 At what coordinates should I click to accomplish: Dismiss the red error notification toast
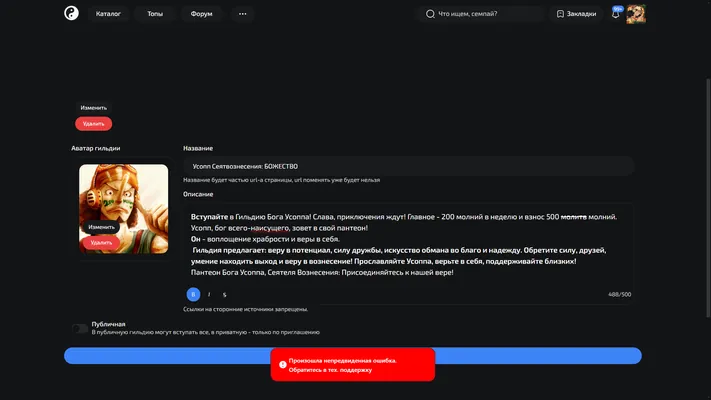[x=353, y=365]
